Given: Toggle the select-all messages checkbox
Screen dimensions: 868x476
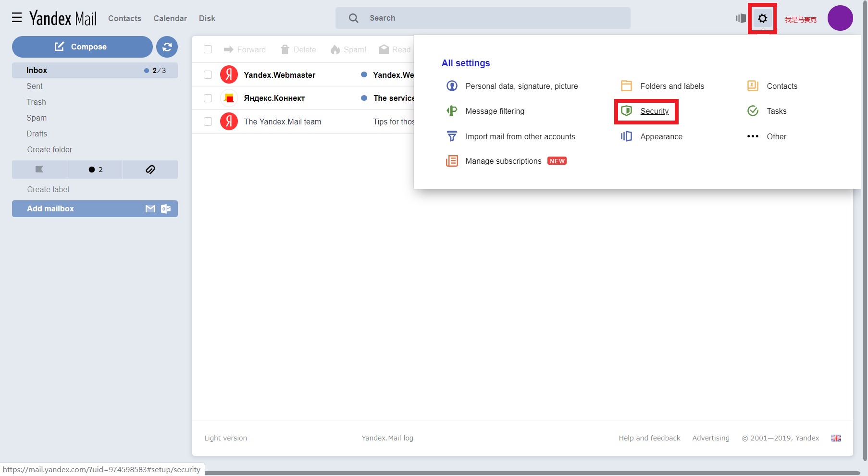Looking at the screenshot, I should 208,49.
